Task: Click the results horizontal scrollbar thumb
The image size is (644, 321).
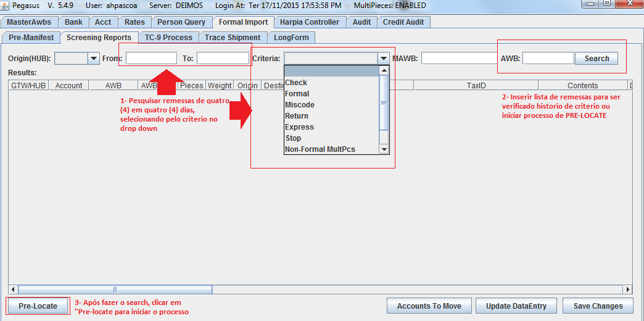Action: pyautogui.click(x=115, y=290)
